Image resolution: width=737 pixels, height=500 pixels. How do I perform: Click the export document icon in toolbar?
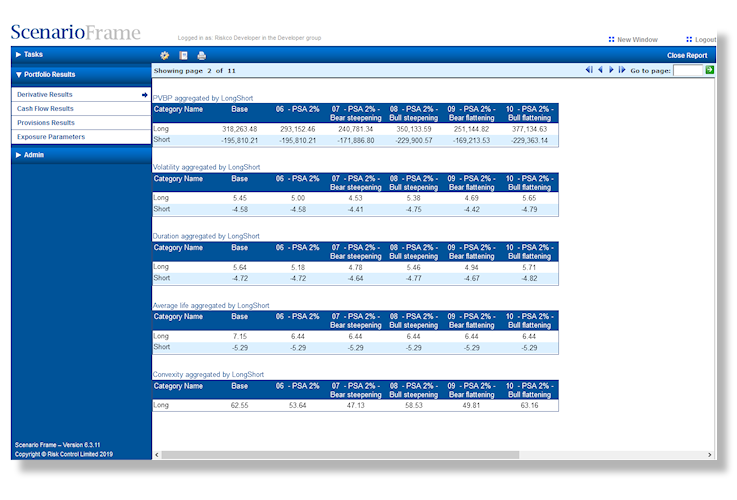[x=183, y=55]
